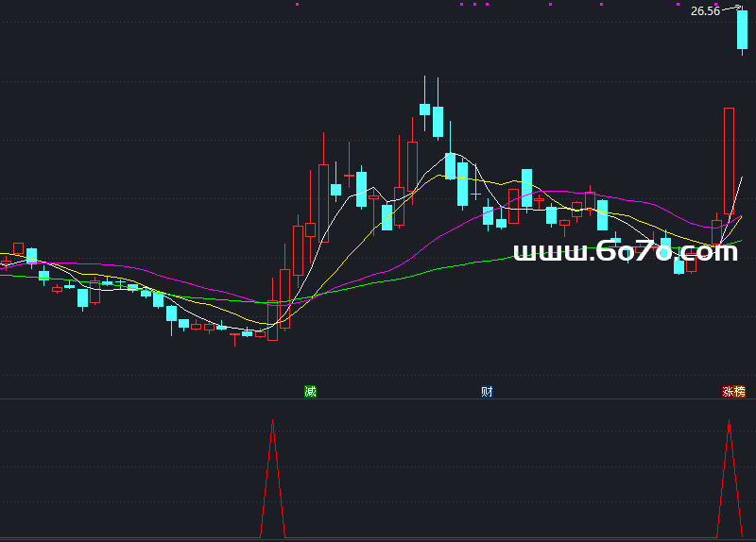The height and width of the screenshot is (542, 756).
Task: Select the cyan candlestick below the 26.56 label
Action: [742, 29]
